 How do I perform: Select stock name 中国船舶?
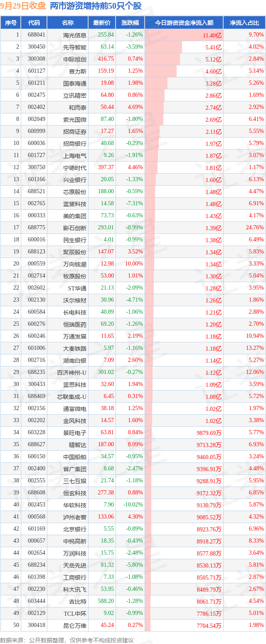75,457
